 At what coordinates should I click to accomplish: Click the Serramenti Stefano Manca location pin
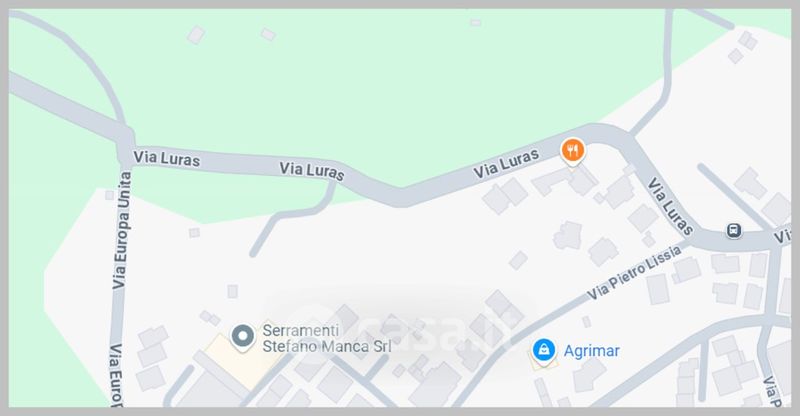click(242, 337)
